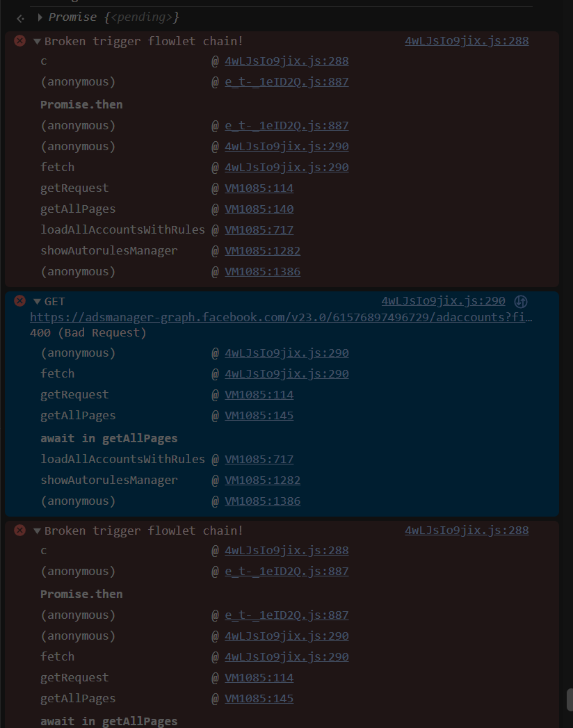Click the Promise {<pending>} text

(x=113, y=17)
